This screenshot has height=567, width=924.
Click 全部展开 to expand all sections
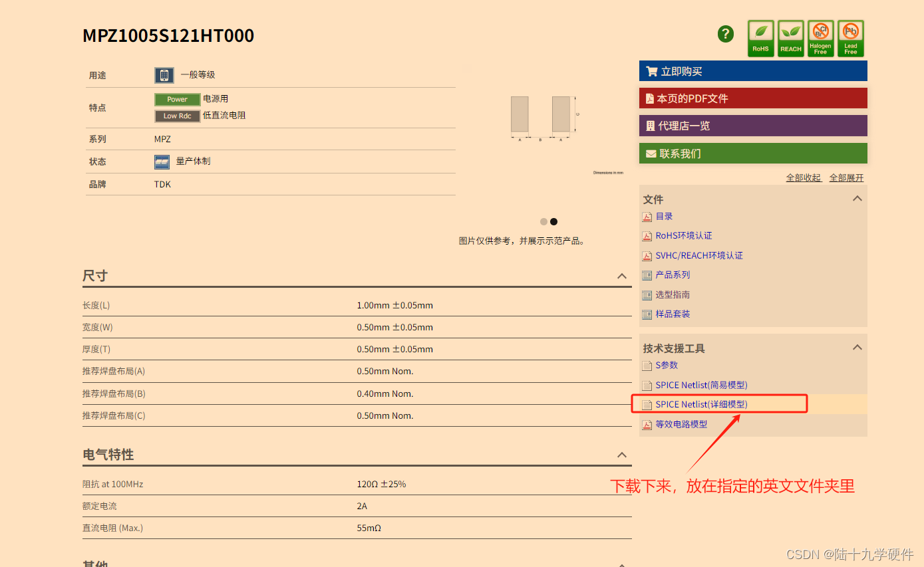(846, 177)
